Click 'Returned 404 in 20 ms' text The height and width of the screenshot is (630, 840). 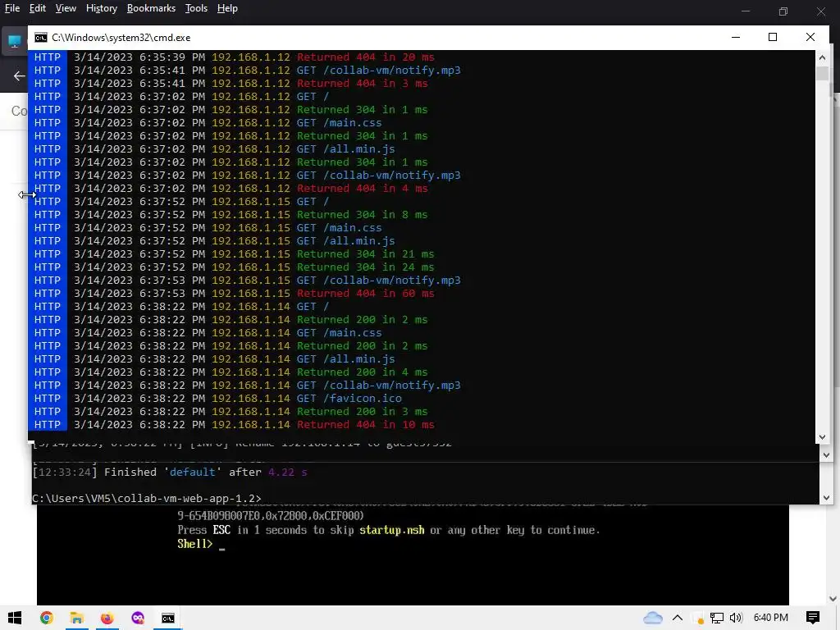365,57
